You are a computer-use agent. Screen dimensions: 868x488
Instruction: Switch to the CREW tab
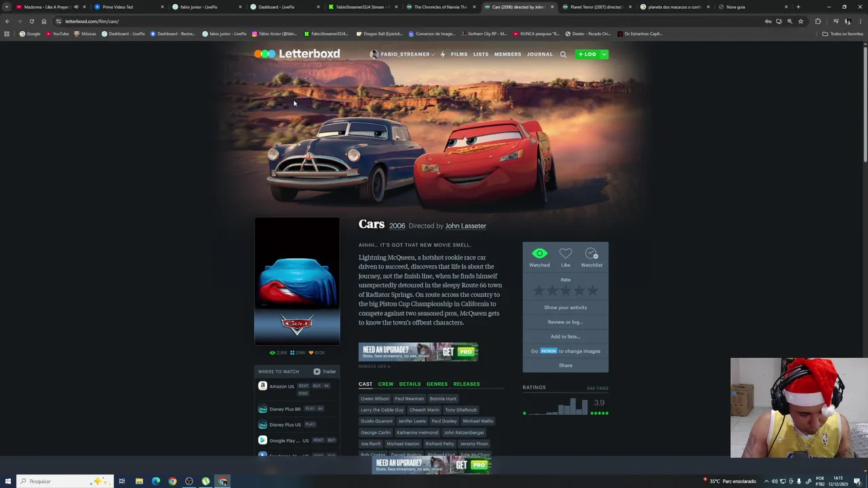tap(386, 384)
